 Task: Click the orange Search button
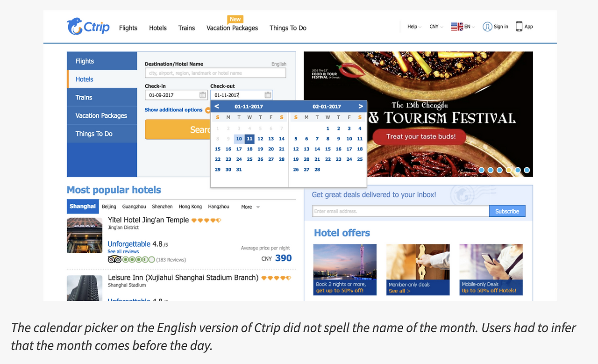(178, 129)
